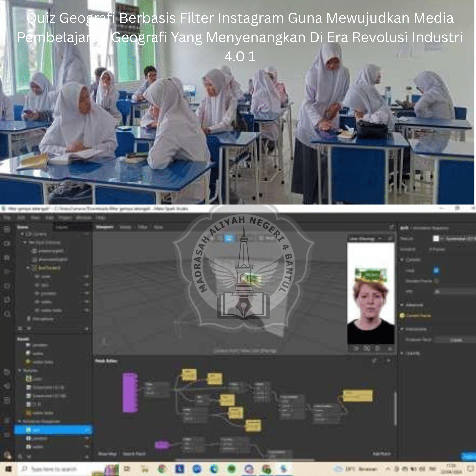476x476 pixels.
Task: Open Google Chrome from the taskbar
Action: click(x=162, y=469)
